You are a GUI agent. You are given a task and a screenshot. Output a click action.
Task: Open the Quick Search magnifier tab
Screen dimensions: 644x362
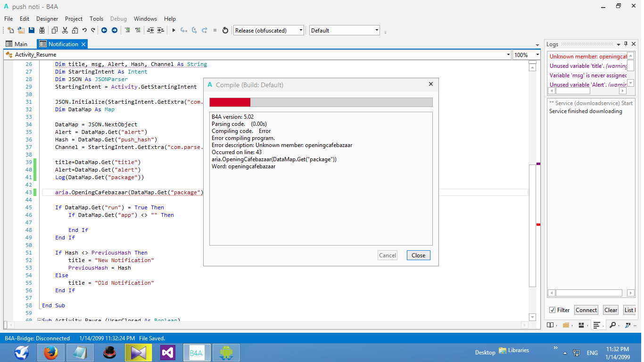[612, 325]
